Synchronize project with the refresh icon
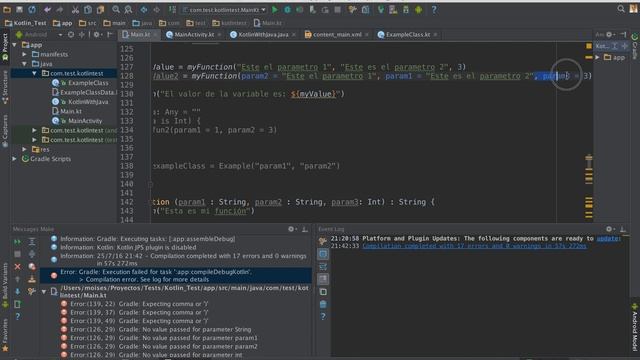This screenshot has width=640, height=360. pos(32,9)
